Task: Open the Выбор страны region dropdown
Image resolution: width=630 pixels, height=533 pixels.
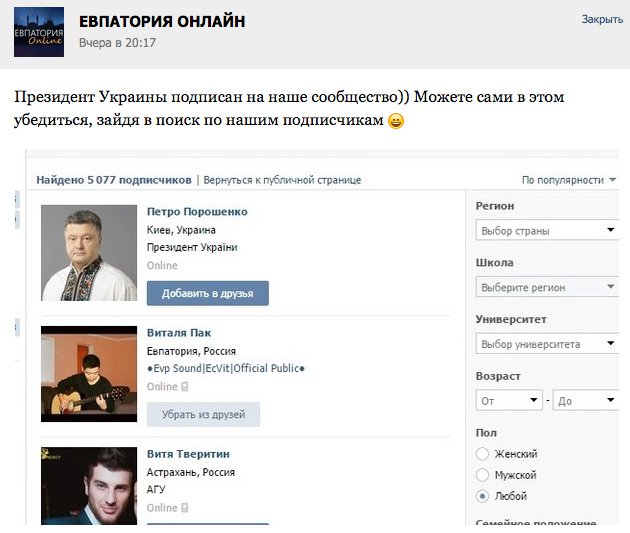Action: pos(547,231)
